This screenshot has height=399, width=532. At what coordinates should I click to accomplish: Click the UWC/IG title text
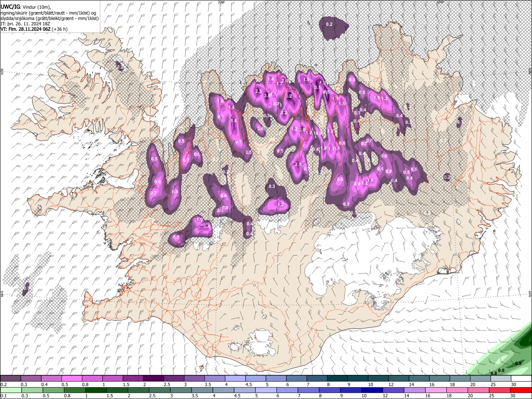click(10, 7)
